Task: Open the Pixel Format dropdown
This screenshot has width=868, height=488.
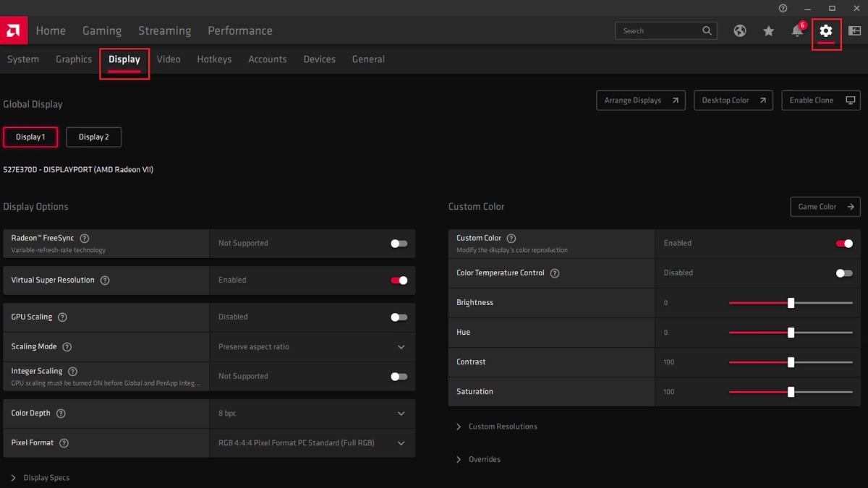Action: click(x=312, y=443)
